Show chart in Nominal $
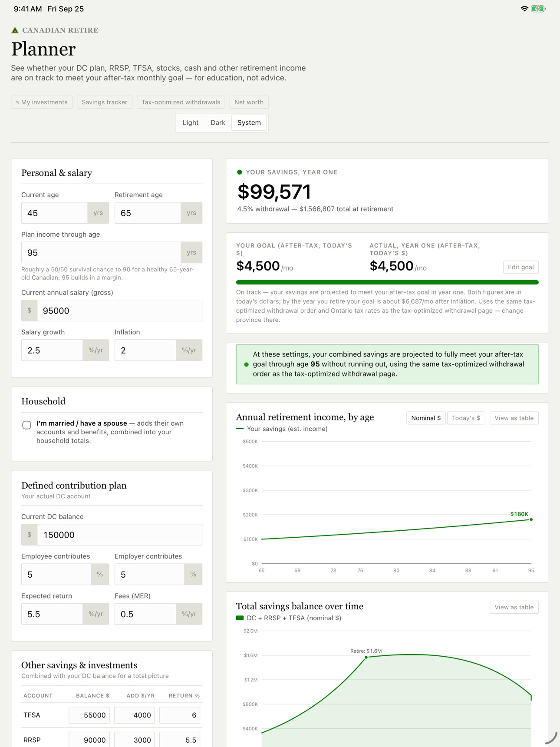 click(x=426, y=418)
